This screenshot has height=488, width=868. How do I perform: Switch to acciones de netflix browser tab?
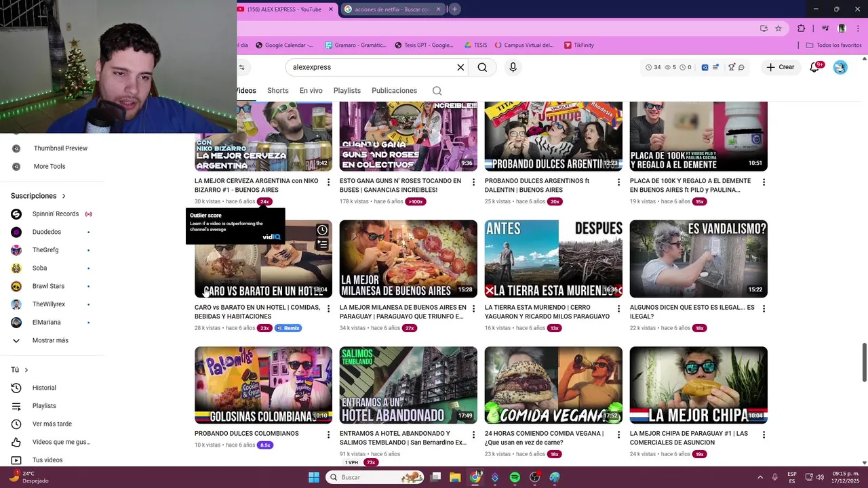tap(392, 9)
